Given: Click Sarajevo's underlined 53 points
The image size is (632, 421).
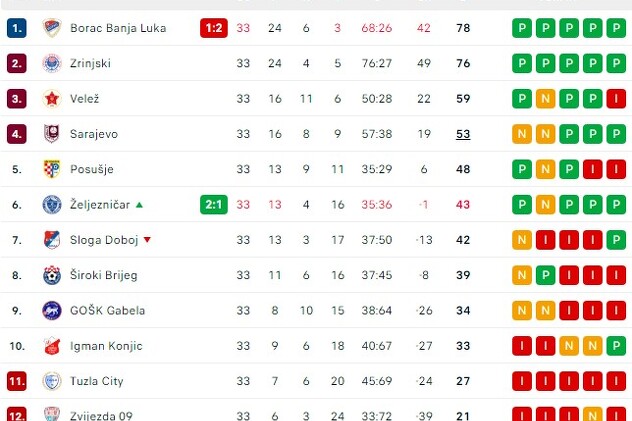Looking at the screenshot, I should point(463,134).
